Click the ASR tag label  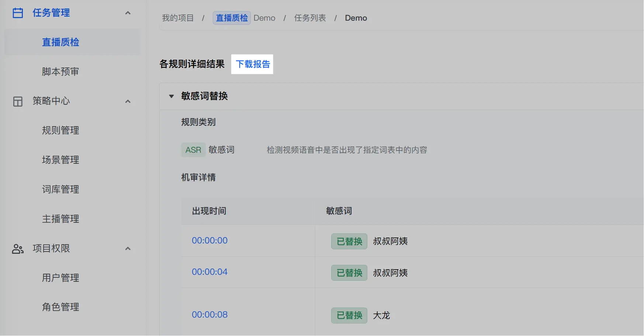(x=193, y=150)
